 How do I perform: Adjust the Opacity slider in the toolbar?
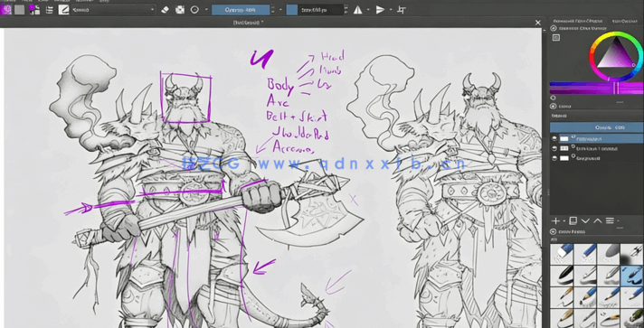point(241,10)
